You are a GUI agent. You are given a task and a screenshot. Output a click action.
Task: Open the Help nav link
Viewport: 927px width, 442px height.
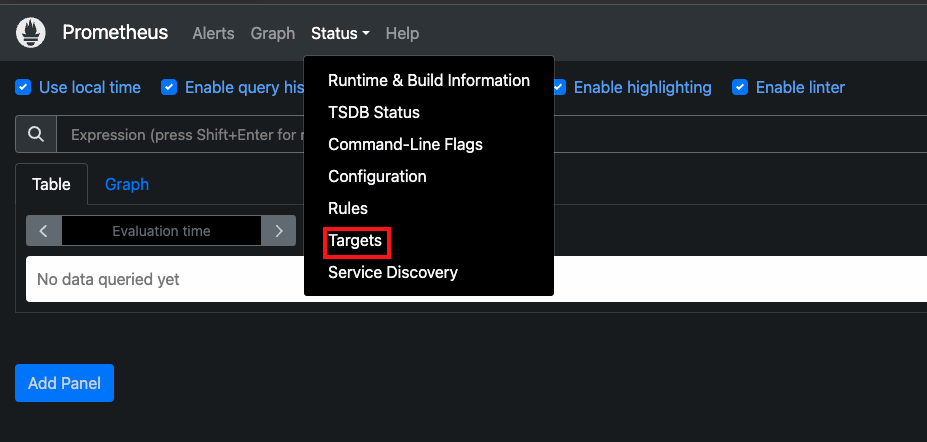tap(403, 34)
